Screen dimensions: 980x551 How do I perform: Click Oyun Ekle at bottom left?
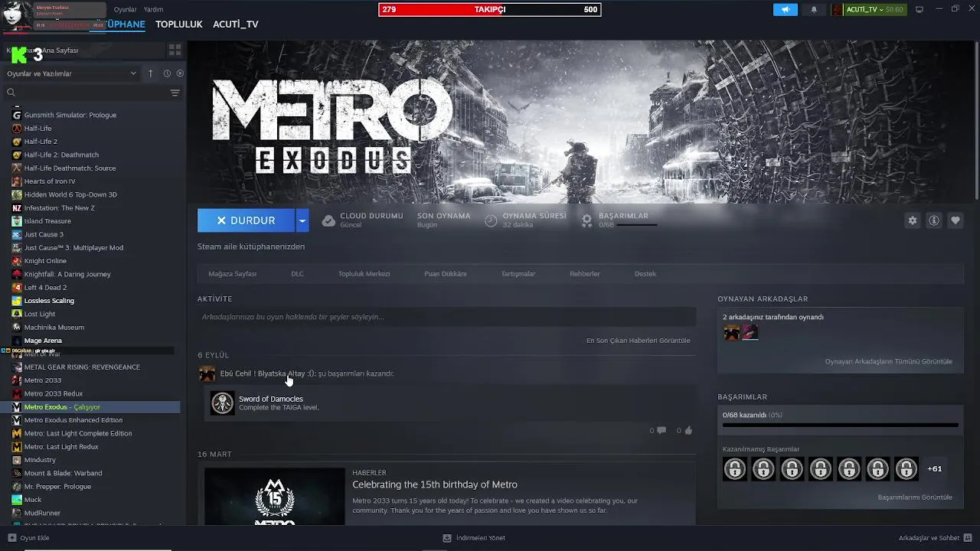[x=28, y=538]
